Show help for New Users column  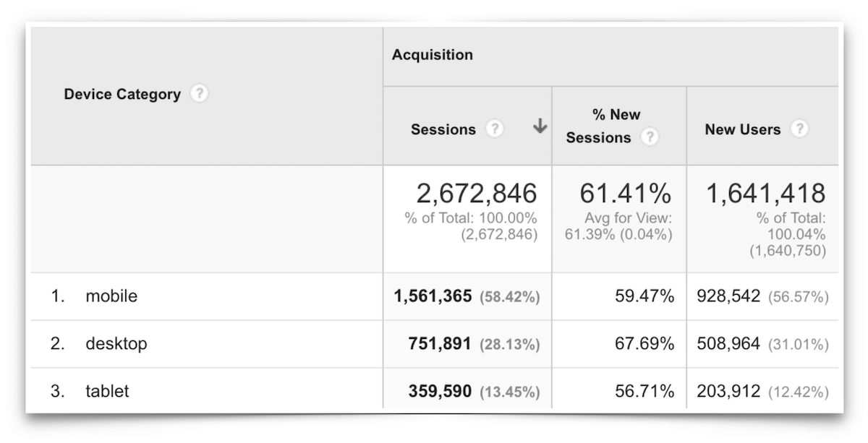(799, 129)
